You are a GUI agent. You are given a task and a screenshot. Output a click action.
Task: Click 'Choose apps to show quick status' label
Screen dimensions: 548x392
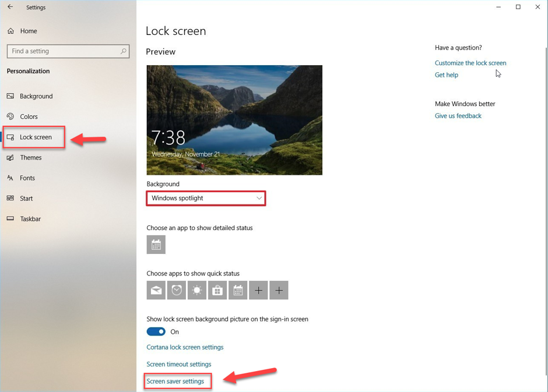click(193, 273)
